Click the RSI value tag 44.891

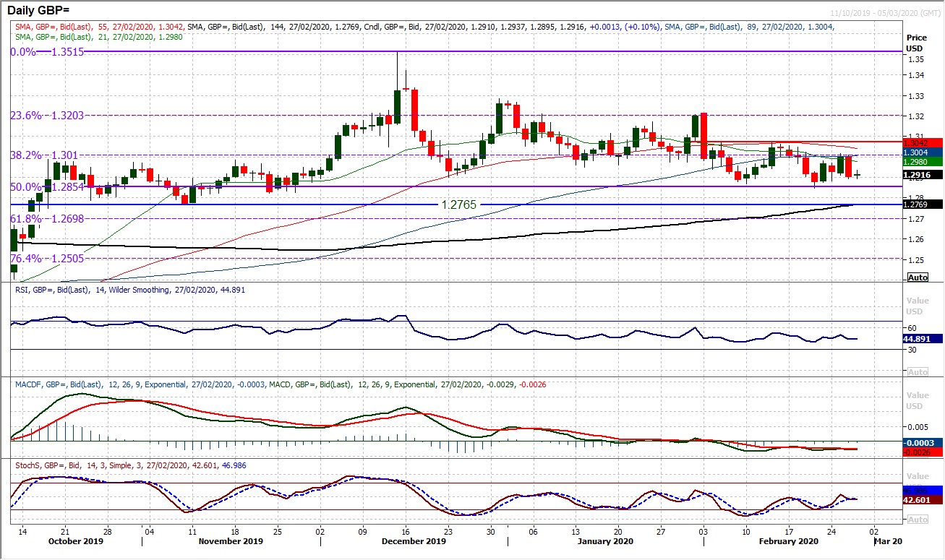point(923,338)
